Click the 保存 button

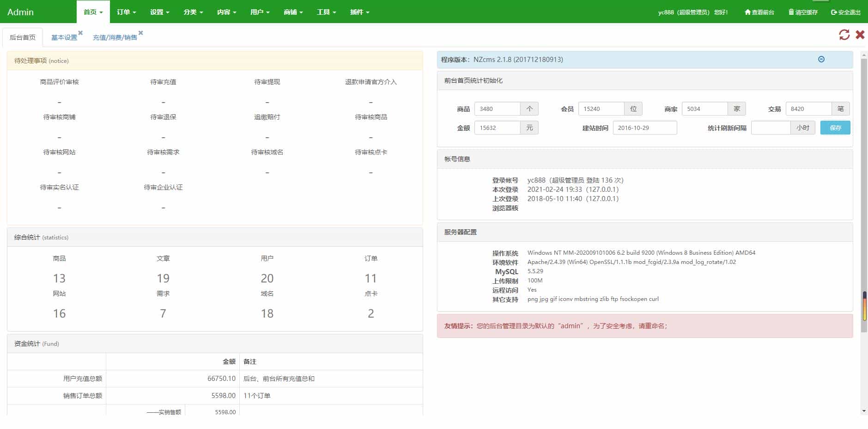(835, 128)
